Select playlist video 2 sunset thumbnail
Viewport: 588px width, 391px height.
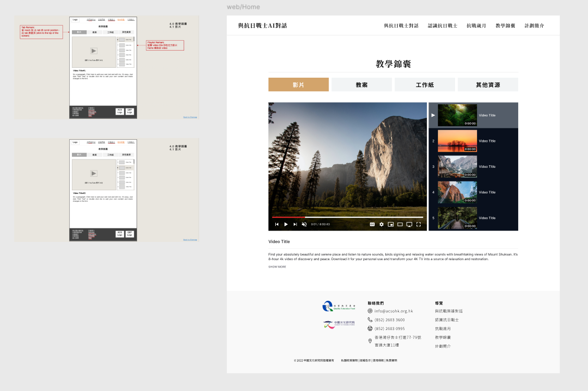[457, 141]
